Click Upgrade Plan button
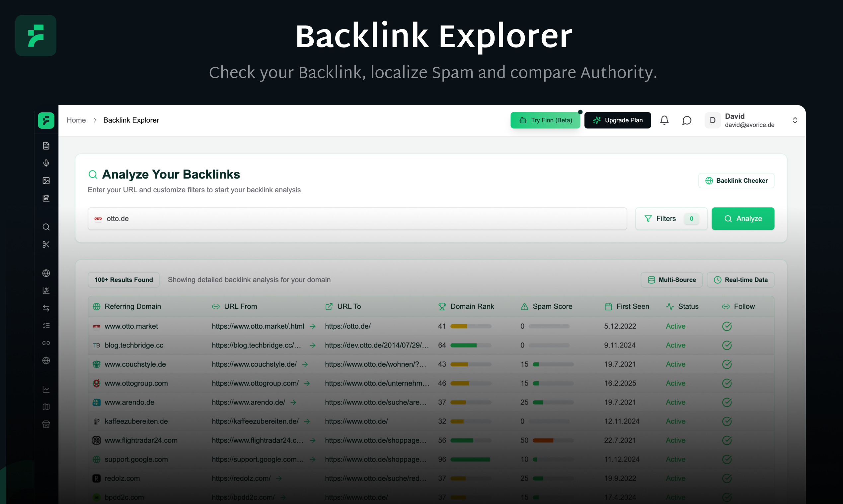This screenshot has width=843, height=504. point(617,120)
